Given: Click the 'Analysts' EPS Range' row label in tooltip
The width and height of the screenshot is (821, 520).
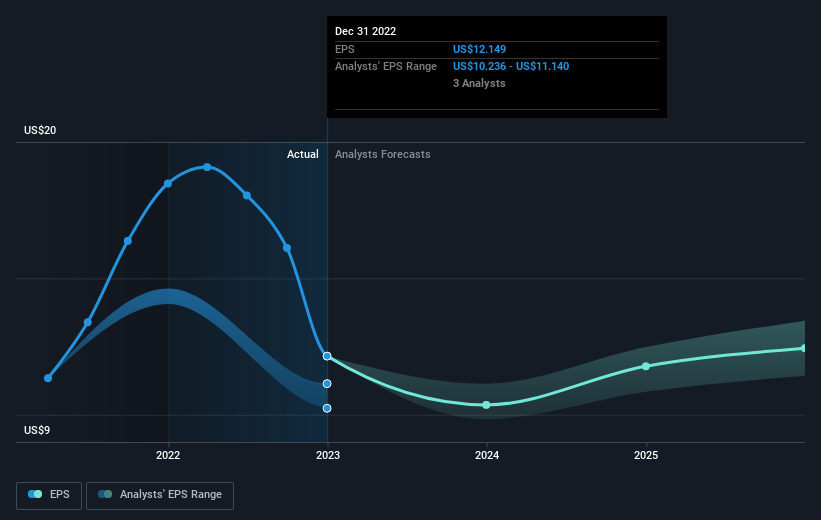Looking at the screenshot, I should (x=386, y=67).
